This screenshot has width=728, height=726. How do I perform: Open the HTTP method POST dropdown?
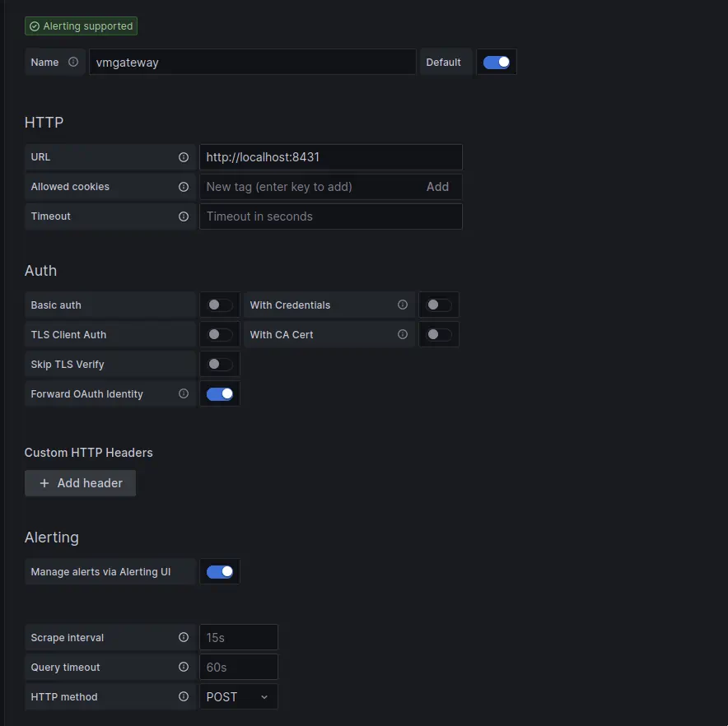(x=238, y=696)
